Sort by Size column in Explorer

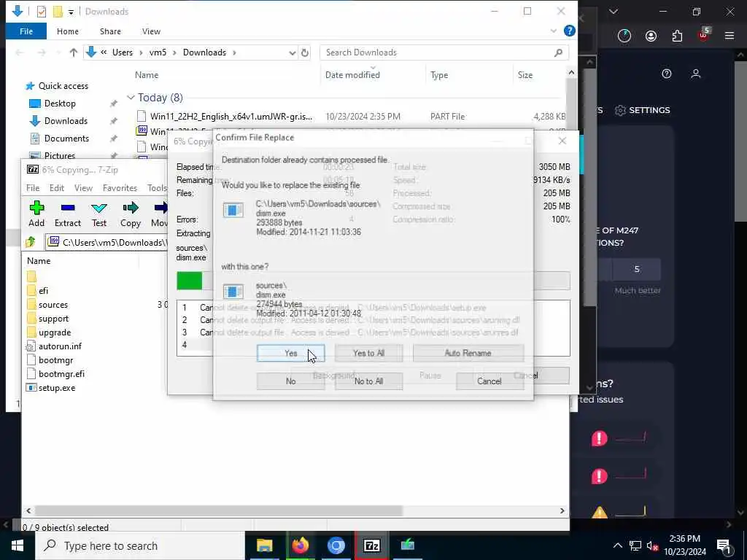(x=525, y=75)
